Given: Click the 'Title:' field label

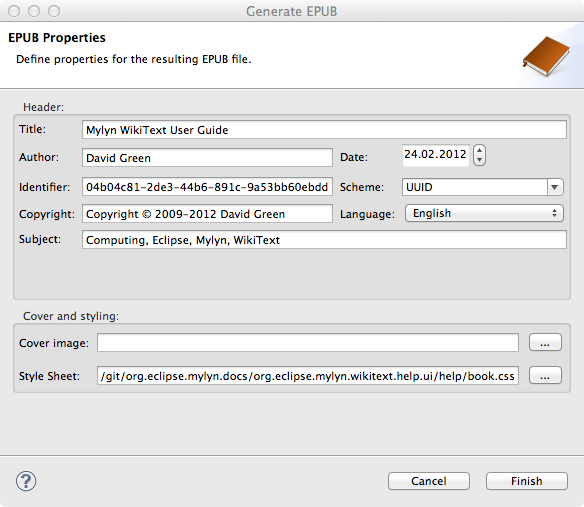Looking at the screenshot, I should tap(32, 129).
